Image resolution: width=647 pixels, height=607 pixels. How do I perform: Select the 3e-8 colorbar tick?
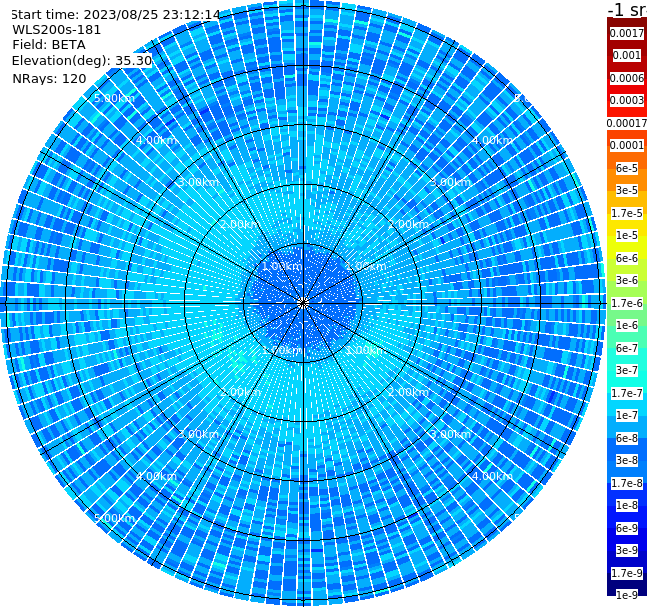[x=627, y=460]
